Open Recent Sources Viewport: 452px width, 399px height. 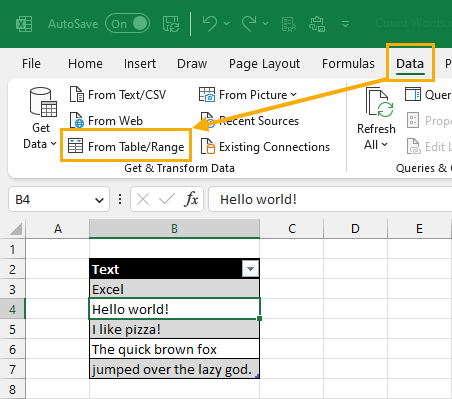pos(249,120)
